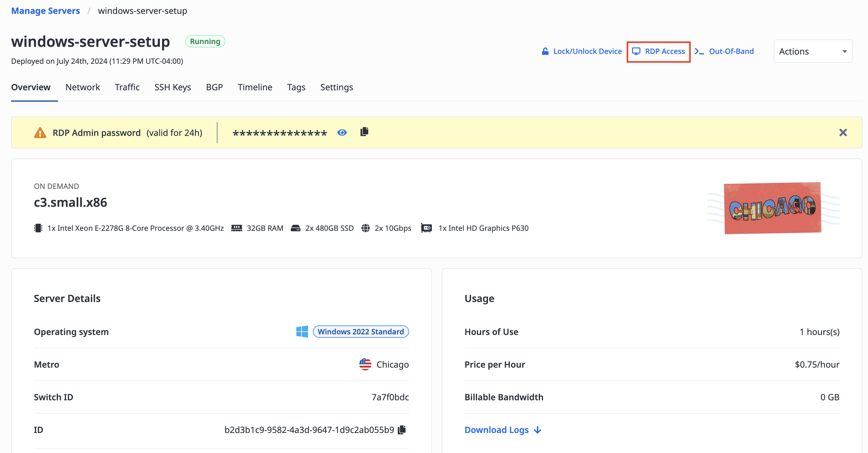Click the Download Logs arrow icon
The image size is (868, 453).
pos(538,430)
